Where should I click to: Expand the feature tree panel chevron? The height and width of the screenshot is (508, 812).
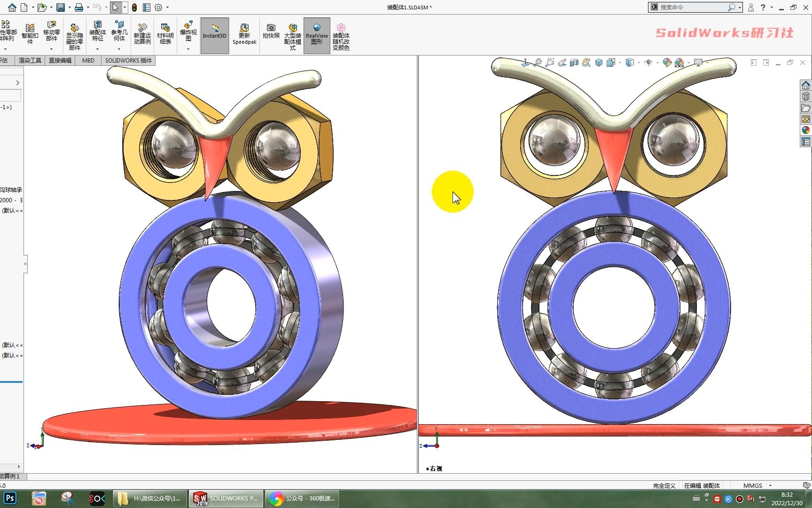click(18, 83)
